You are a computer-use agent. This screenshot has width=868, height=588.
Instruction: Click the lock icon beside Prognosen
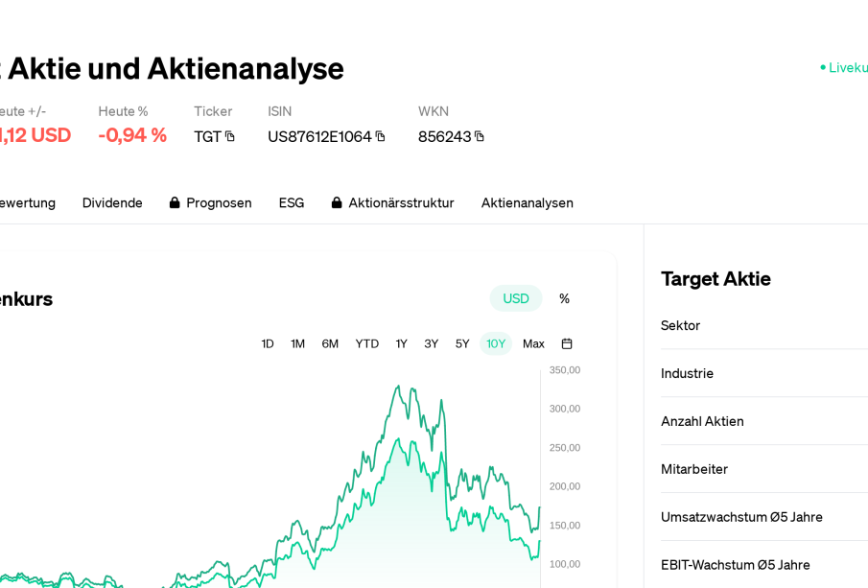pyautogui.click(x=175, y=202)
